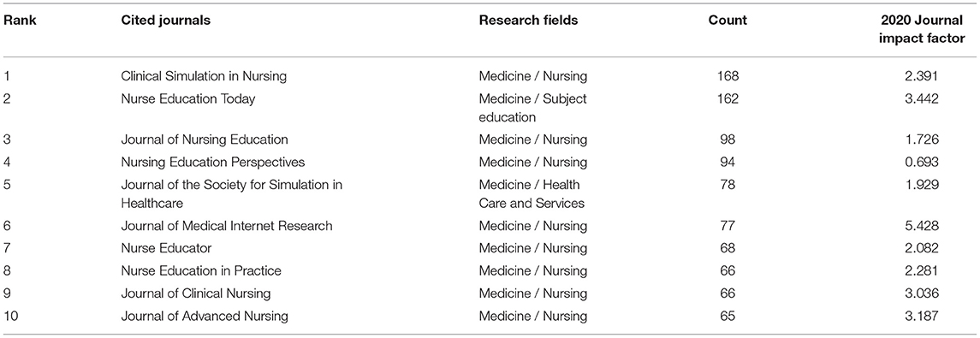Click the Cited journals column header
This screenshot has height=338, width=980.
click(166, 20)
